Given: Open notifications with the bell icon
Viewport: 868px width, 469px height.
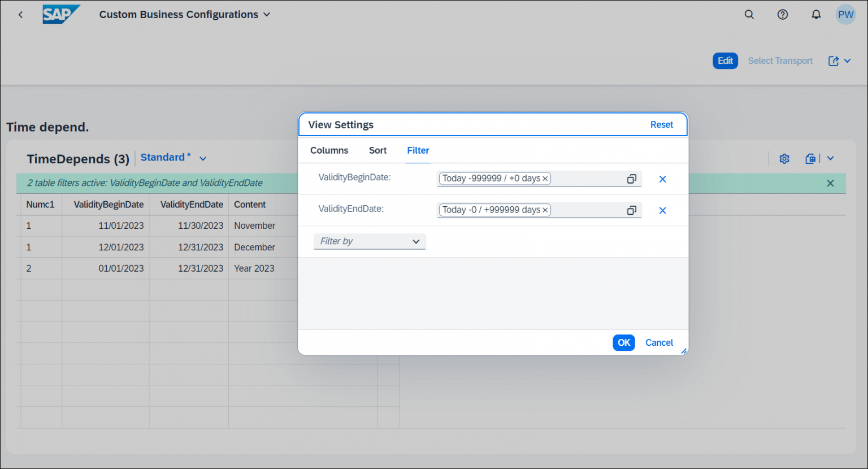Looking at the screenshot, I should [x=815, y=14].
